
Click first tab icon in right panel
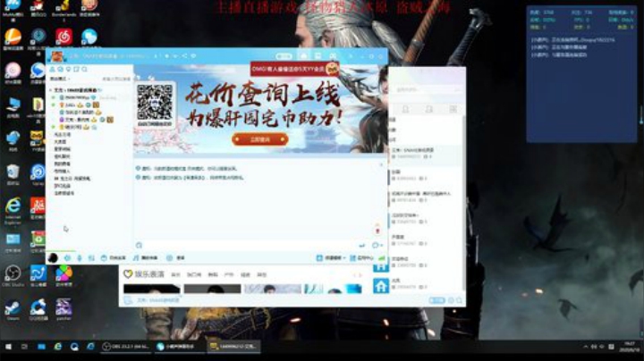click(405, 109)
